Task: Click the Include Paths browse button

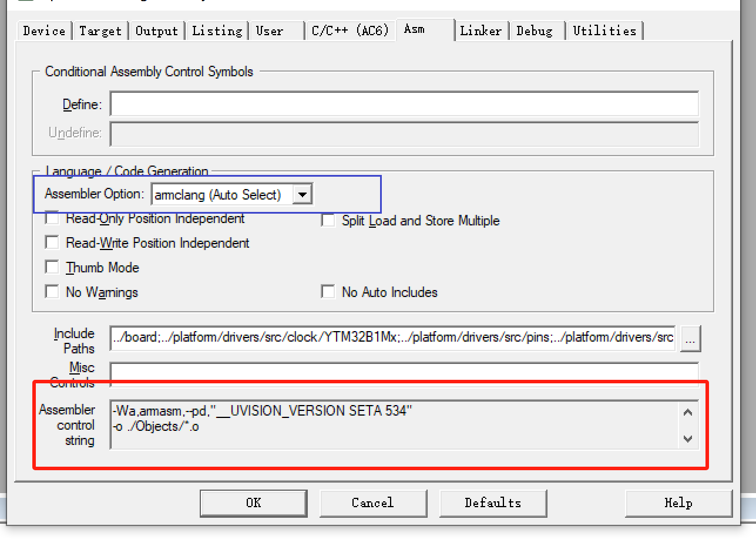Action: [690, 338]
